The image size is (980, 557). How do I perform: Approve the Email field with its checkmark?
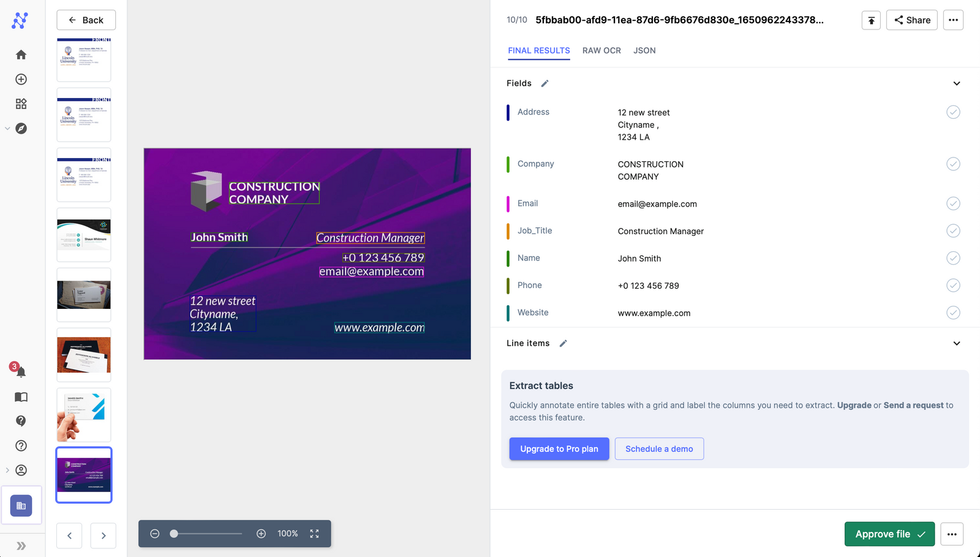(x=953, y=203)
